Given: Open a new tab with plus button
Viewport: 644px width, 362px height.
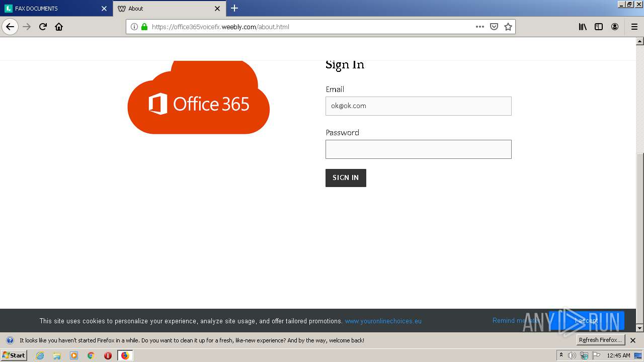Looking at the screenshot, I should tap(234, 8).
